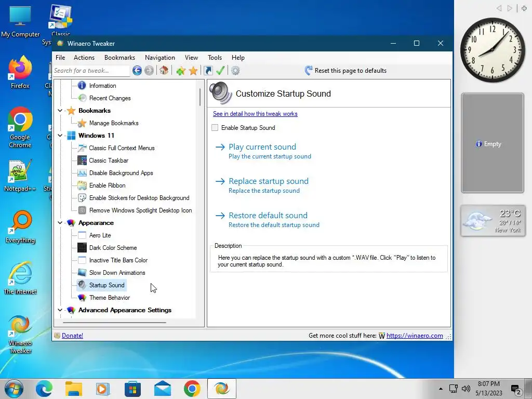The width and height of the screenshot is (532, 399).
Task: Select the Enable Ribbon tweak
Action: coord(107,185)
